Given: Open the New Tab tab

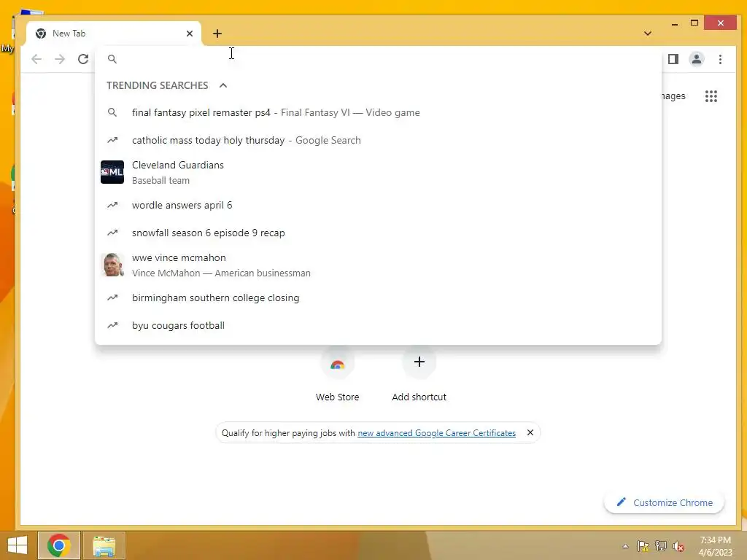Looking at the screenshot, I should (114, 34).
